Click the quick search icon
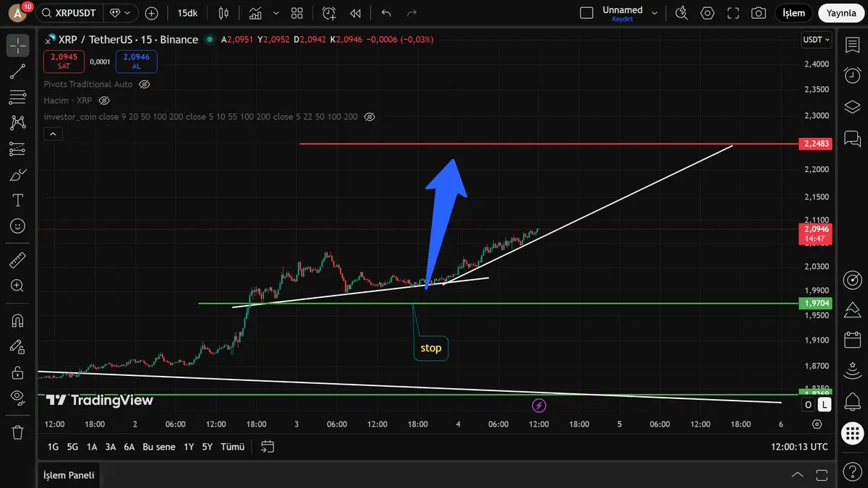This screenshot has height=488, width=868. pos(681,13)
